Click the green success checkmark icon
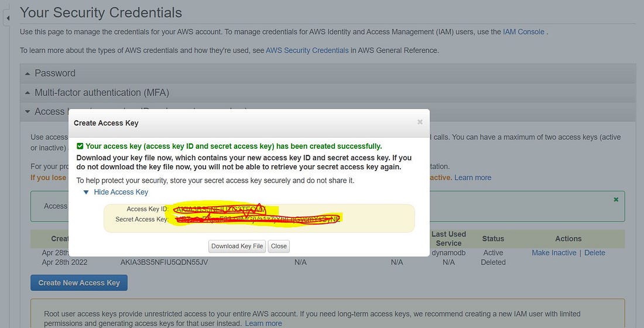The width and height of the screenshot is (644, 328). pos(80,146)
